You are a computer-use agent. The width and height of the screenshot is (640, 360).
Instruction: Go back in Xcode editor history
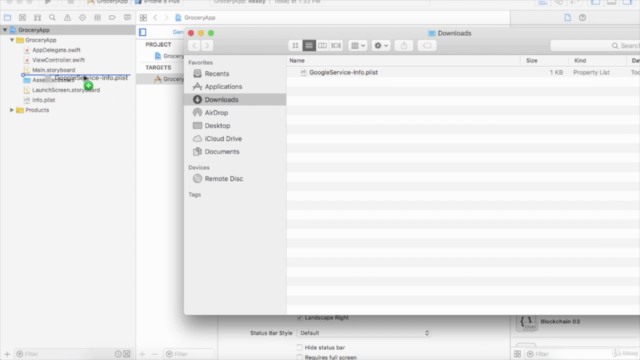[155, 18]
